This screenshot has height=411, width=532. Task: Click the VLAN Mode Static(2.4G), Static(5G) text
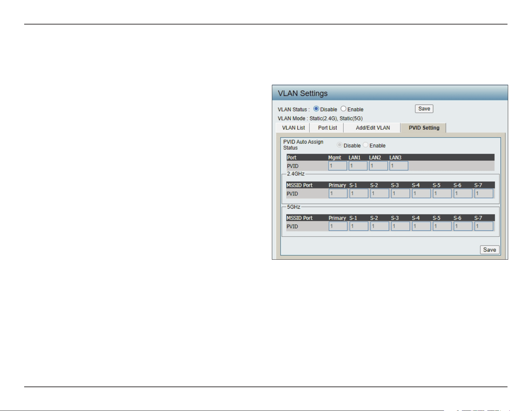(320, 118)
